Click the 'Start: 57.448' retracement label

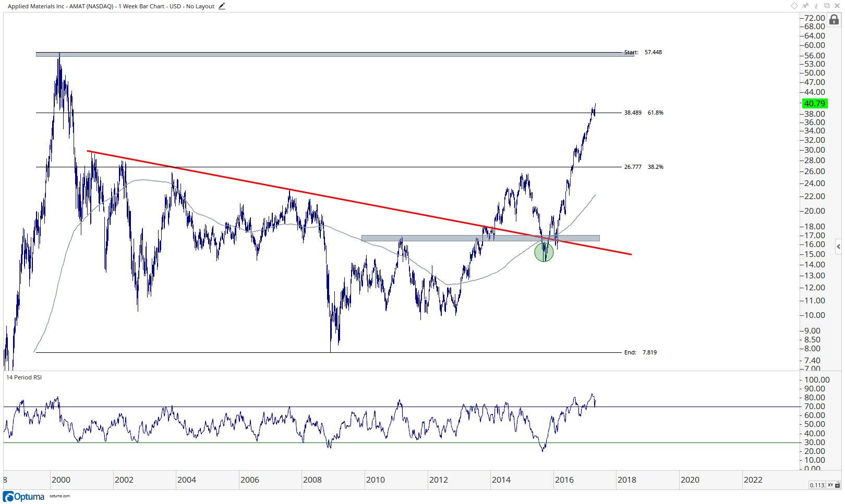pyautogui.click(x=643, y=52)
